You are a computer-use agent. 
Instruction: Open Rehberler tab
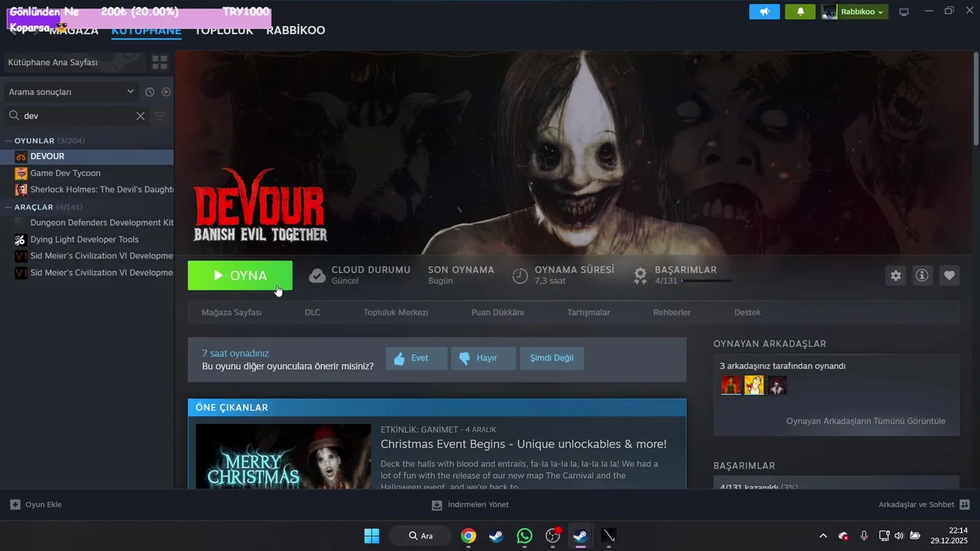pos(672,312)
